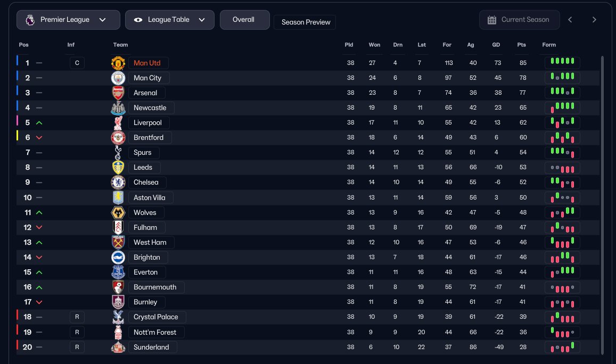
Task: Click the Man Utd club crest
Action: click(118, 63)
